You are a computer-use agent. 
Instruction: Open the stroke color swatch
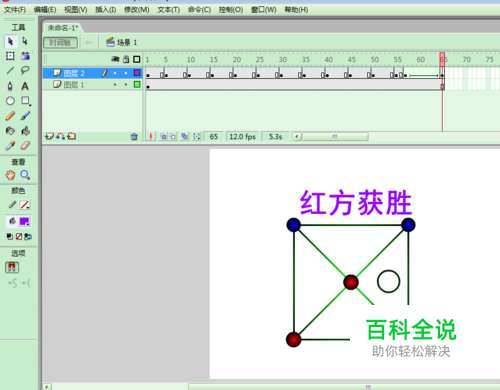pyautogui.click(x=24, y=205)
